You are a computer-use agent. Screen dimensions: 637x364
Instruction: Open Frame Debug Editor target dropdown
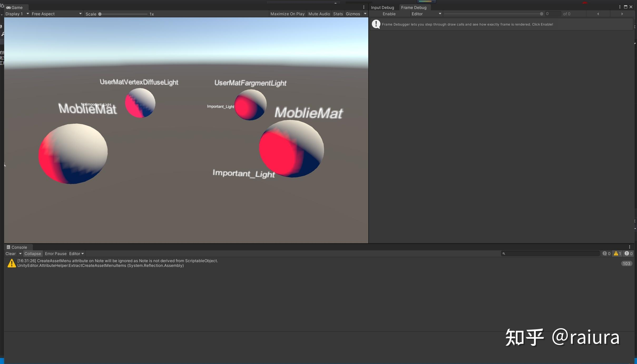coord(426,14)
